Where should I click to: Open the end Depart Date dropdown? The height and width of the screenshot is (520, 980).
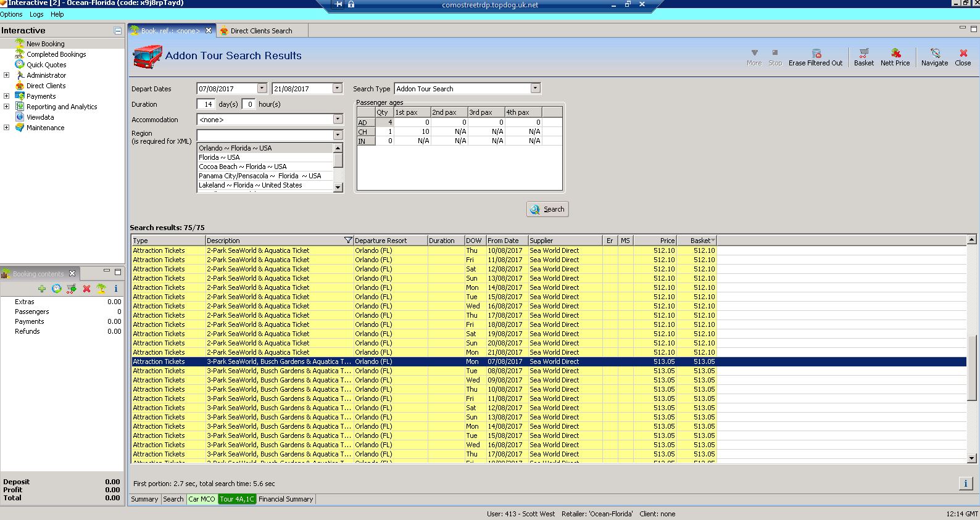[x=338, y=88]
